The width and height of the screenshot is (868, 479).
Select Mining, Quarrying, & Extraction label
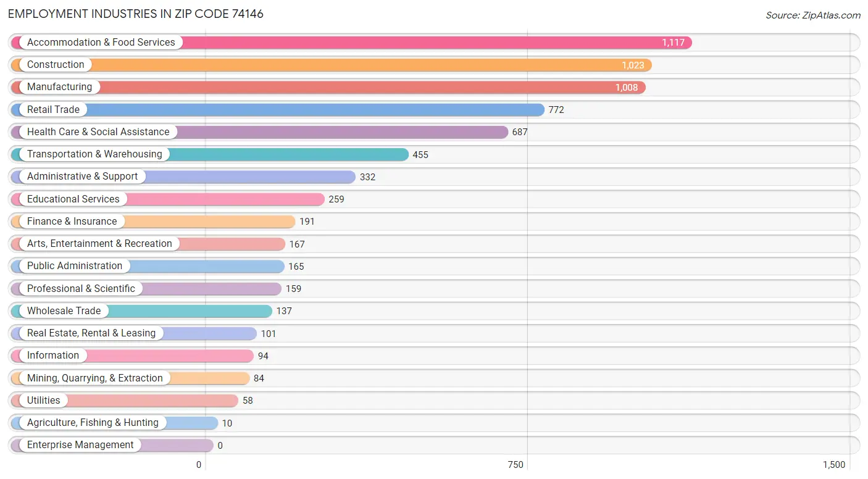(x=95, y=378)
